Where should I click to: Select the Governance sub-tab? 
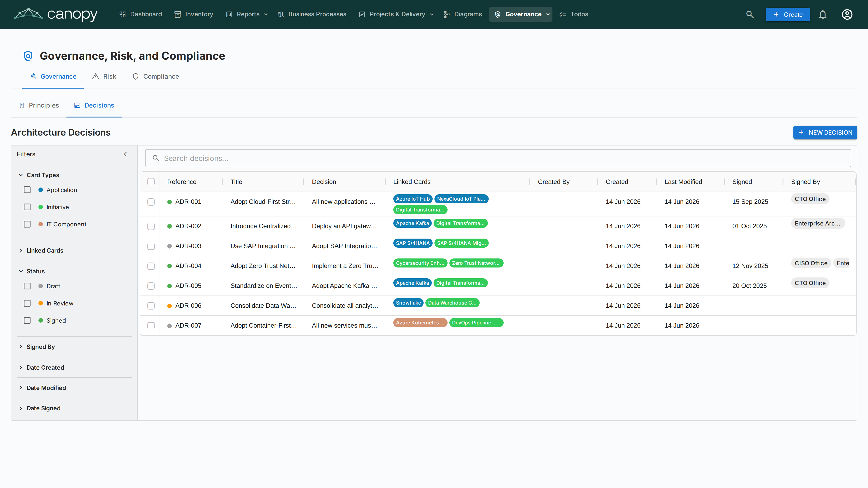tap(53, 76)
